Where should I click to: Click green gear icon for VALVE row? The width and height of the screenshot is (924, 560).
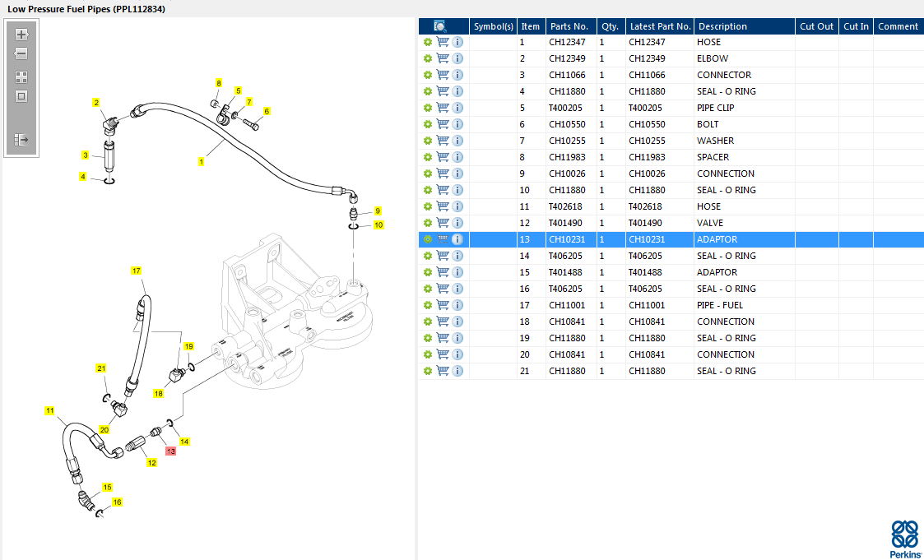coord(428,223)
